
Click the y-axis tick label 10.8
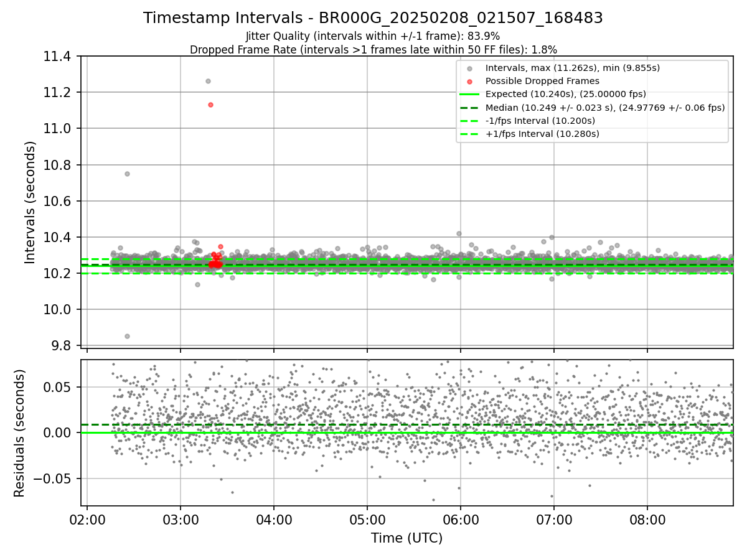(x=59, y=165)
